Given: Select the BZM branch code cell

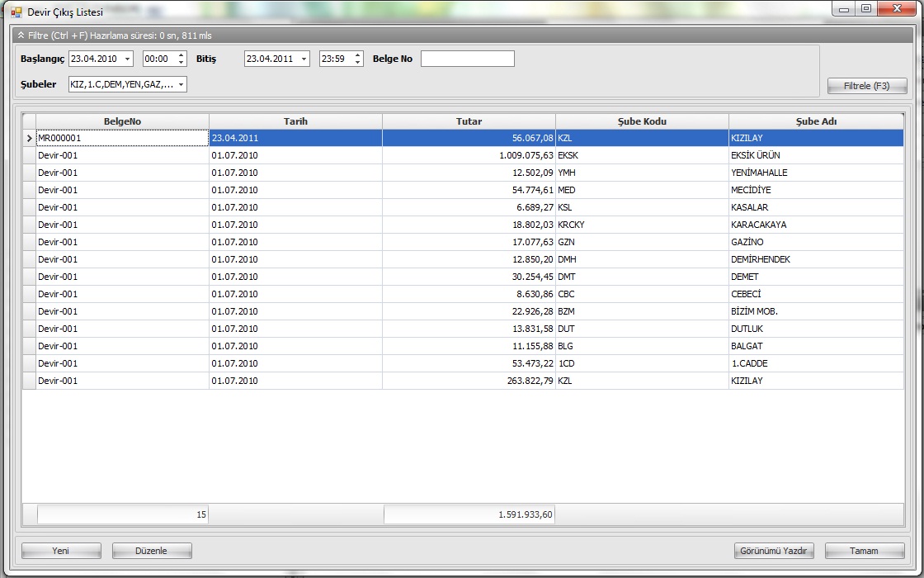Looking at the screenshot, I should tap(643, 311).
